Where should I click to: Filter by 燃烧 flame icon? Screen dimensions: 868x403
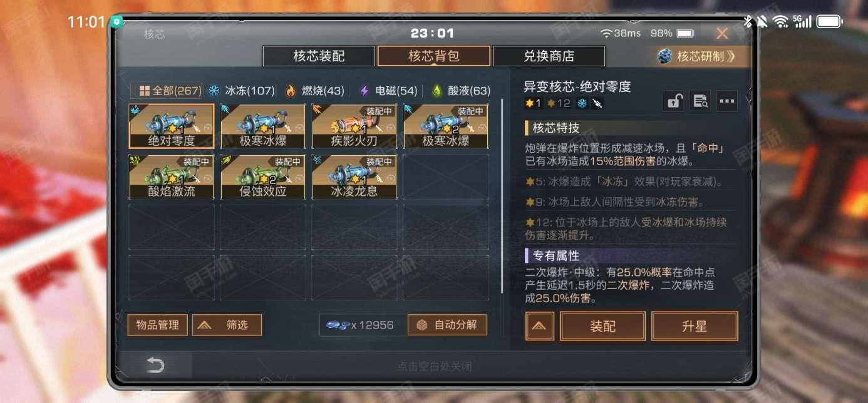291,91
